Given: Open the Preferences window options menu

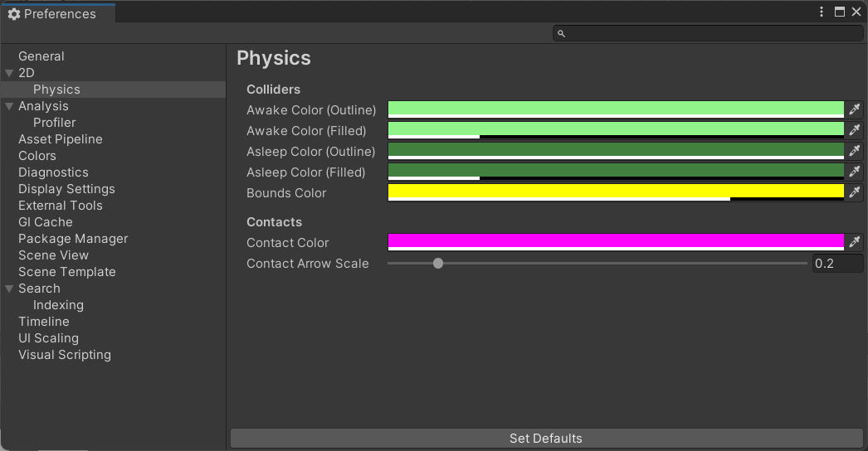Looking at the screenshot, I should tap(822, 12).
